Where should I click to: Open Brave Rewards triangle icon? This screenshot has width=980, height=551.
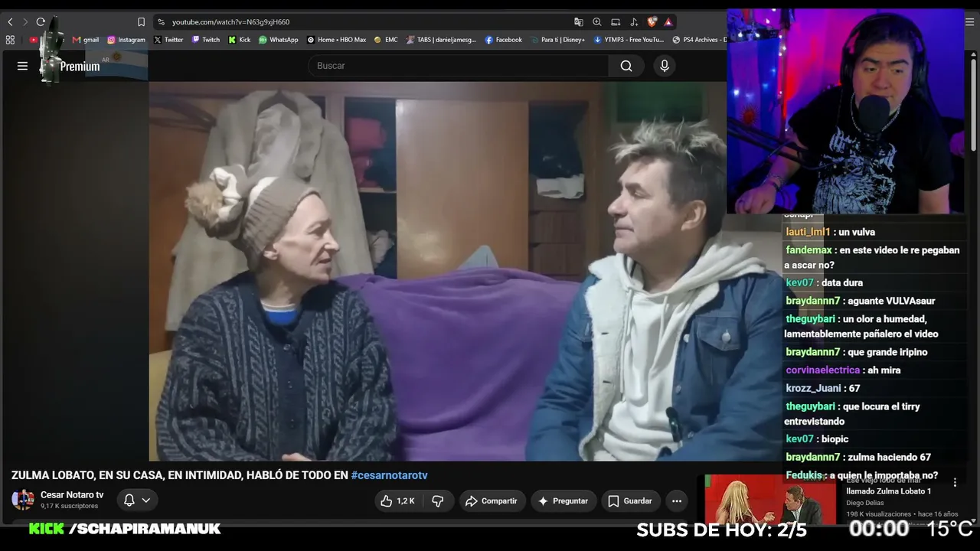(x=668, y=22)
